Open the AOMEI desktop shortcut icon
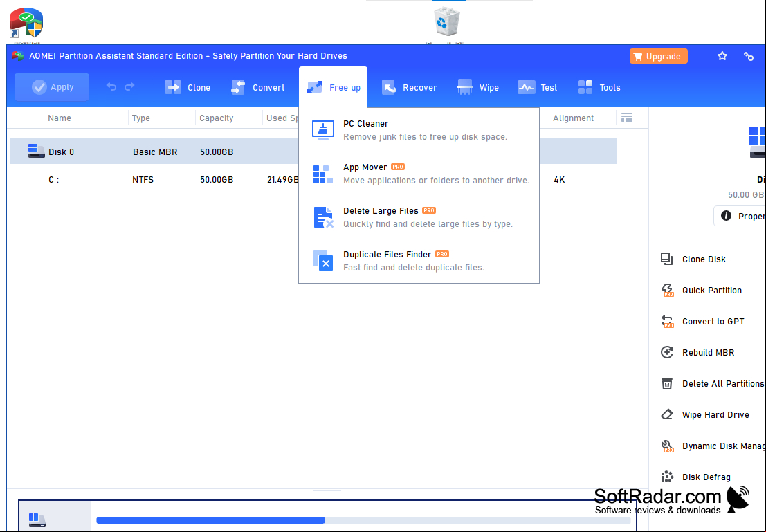Image resolution: width=766 pixels, height=532 pixels. point(26,22)
